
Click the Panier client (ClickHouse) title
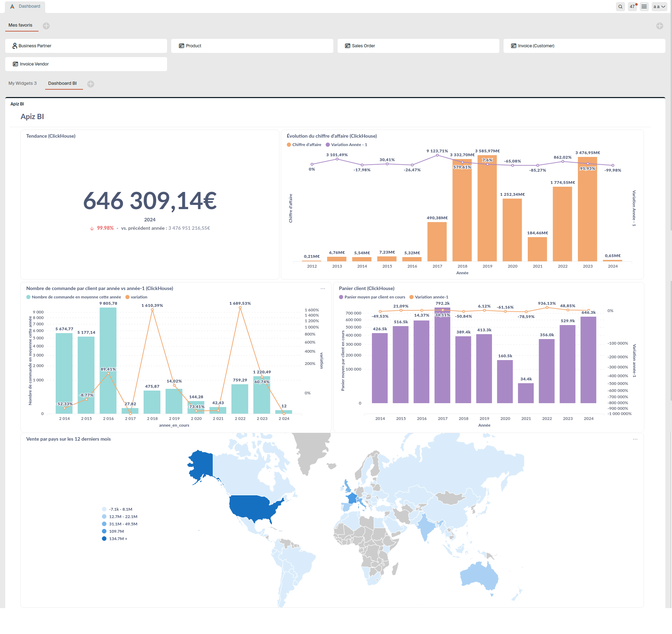(367, 289)
